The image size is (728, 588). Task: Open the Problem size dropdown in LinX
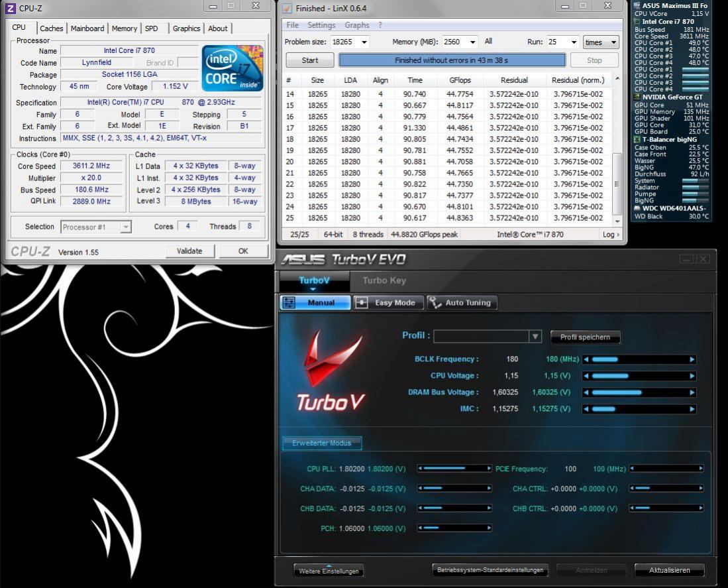[364, 42]
